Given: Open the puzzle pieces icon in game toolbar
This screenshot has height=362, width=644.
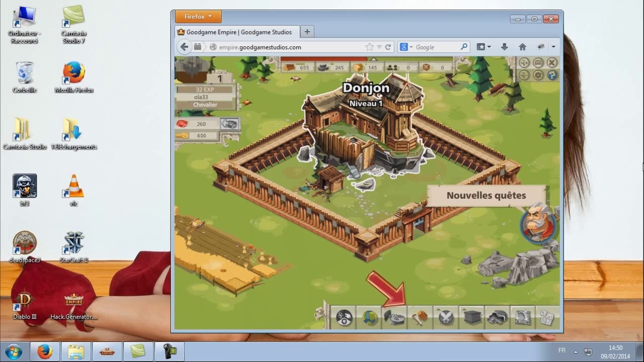Looking at the screenshot, I should [547, 318].
